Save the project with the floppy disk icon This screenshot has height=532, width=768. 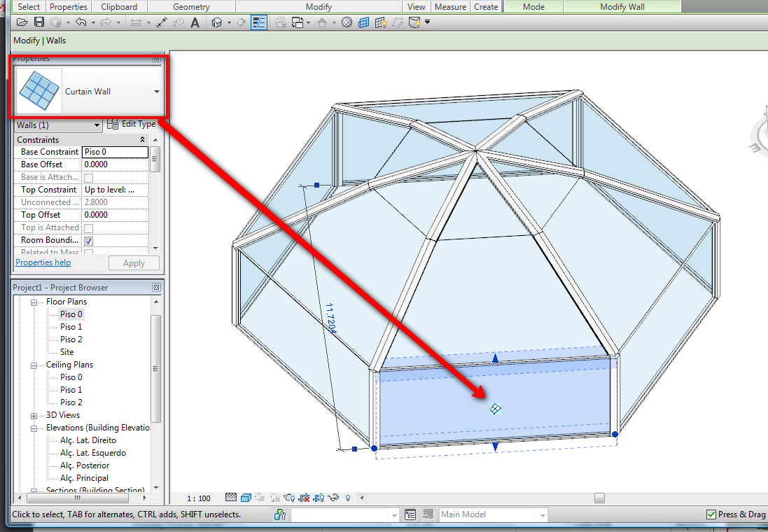pos(39,22)
